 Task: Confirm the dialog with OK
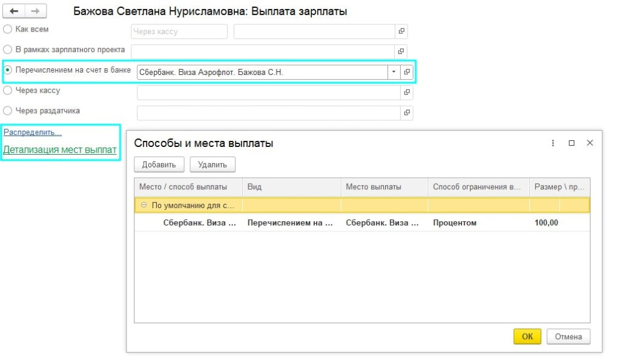click(527, 337)
